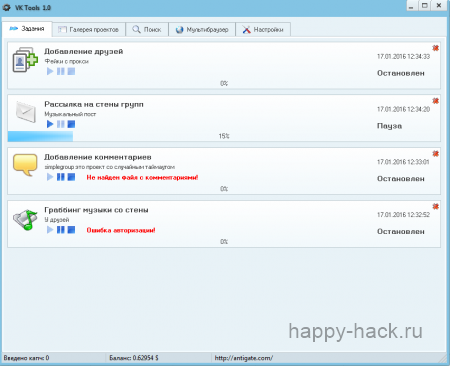
Task: Click the VK Tools gear icon in title bar
Action: pyautogui.click(x=7, y=7)
